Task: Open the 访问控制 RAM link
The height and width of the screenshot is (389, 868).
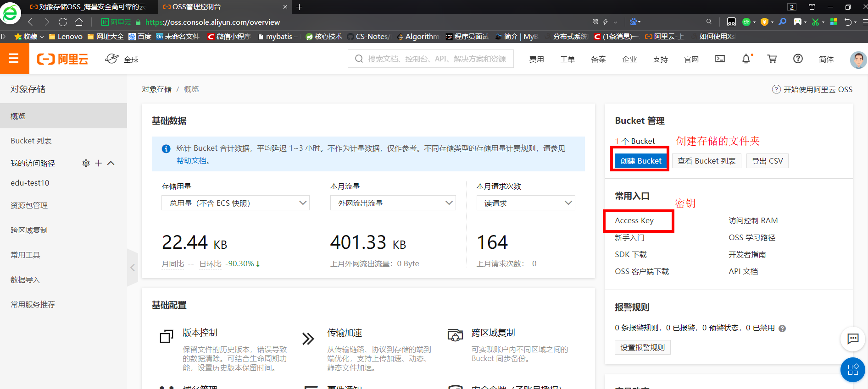Action: click(x=753, y=220)
